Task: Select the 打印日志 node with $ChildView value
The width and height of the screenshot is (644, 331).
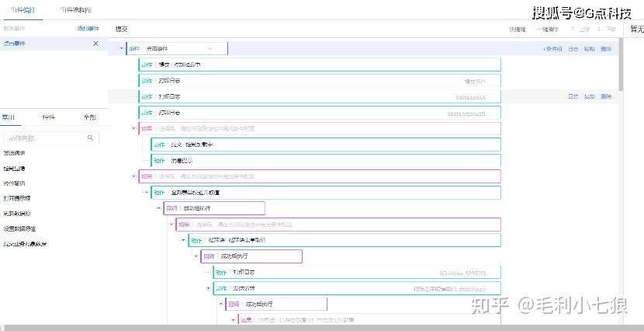Action: tap(357, 272)
